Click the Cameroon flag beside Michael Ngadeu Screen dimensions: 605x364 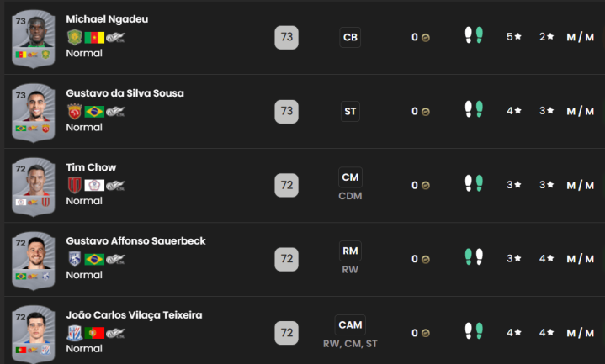pos(94,37)
